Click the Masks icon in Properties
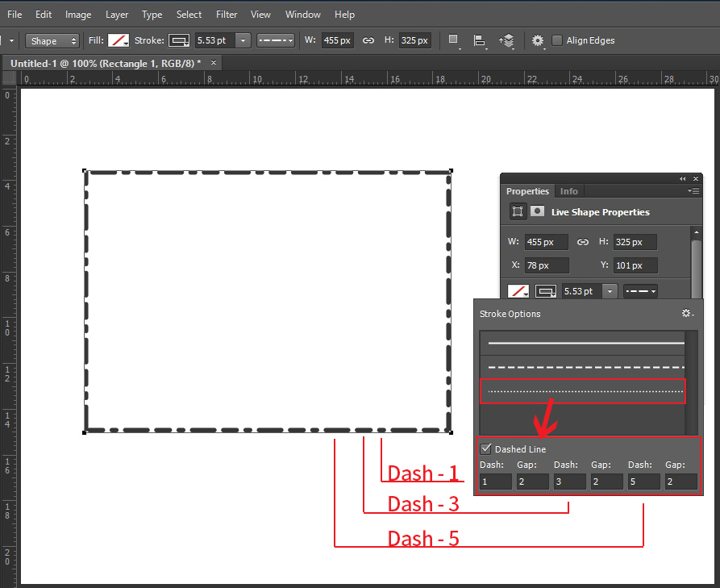This screenshot has height=588, width=720. [x=537, y=211]
